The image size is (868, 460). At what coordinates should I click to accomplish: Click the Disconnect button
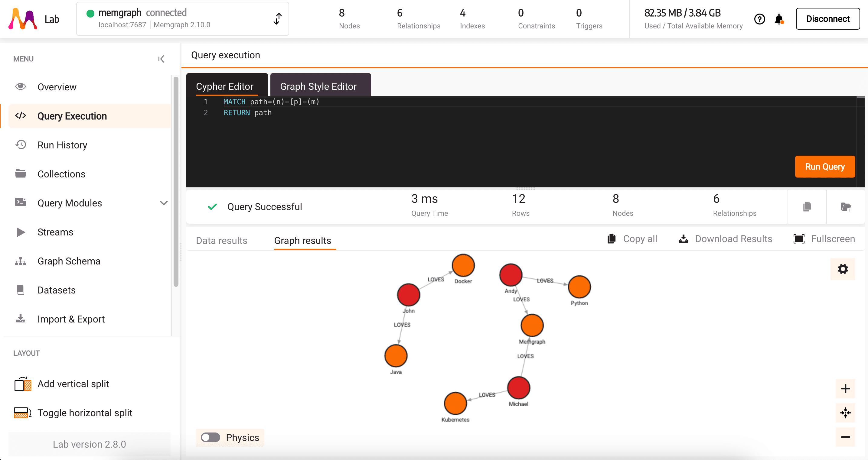(x=827, y=19)
